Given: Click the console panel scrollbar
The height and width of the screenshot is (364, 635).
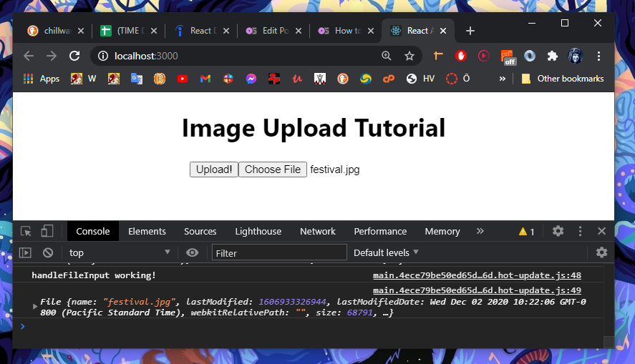Looking at the screenshot, I should (x=609, y=305).
